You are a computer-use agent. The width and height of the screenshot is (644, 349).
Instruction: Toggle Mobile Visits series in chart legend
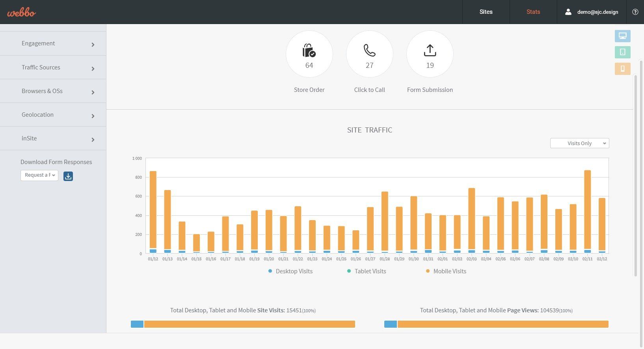click(x=446, y=271)
